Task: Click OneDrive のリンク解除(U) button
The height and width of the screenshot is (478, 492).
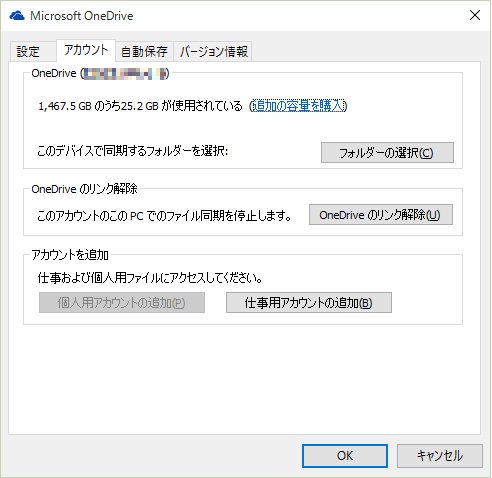Action: coord(381,215)
